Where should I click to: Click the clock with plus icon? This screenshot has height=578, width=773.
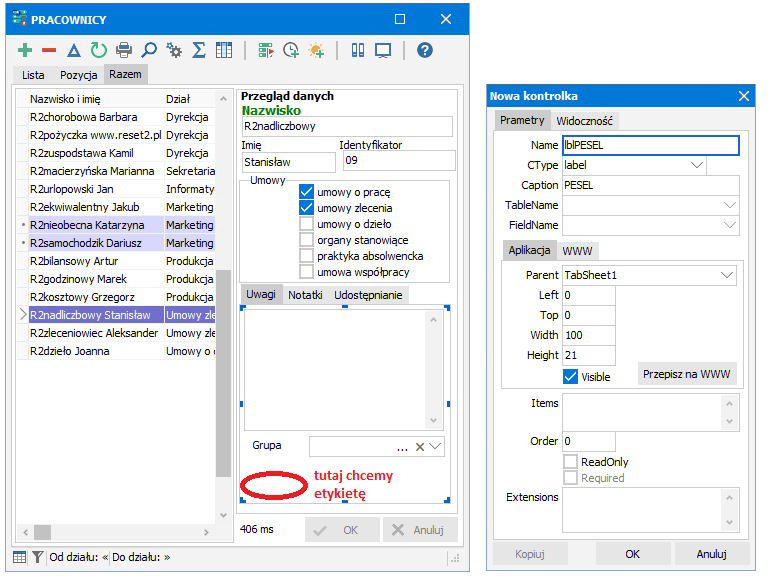(x=291, y=50)
